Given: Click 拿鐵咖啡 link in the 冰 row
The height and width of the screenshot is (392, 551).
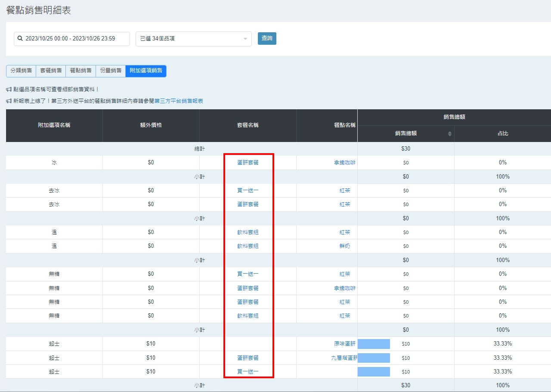Looking at the screenshot, I should click(344, 163).
